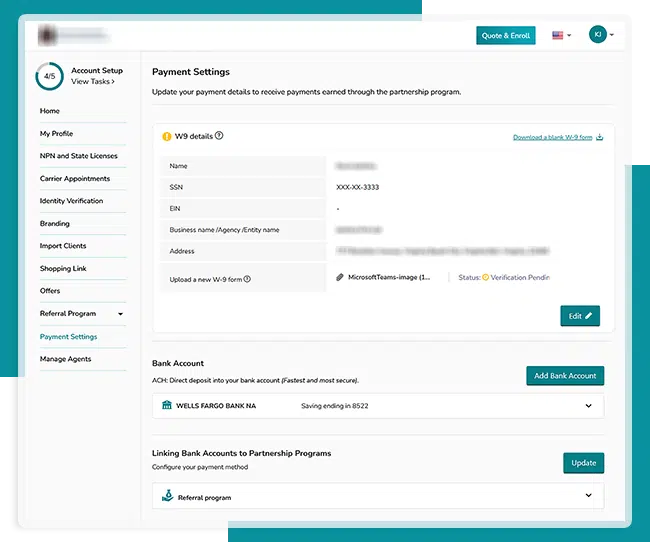Download a blank W-9 form link

pos(553,137)
